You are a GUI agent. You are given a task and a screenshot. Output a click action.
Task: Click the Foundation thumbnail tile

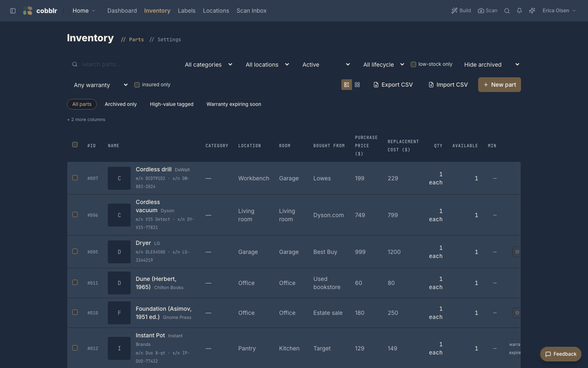pyautogui.click(x=119, y=313)
